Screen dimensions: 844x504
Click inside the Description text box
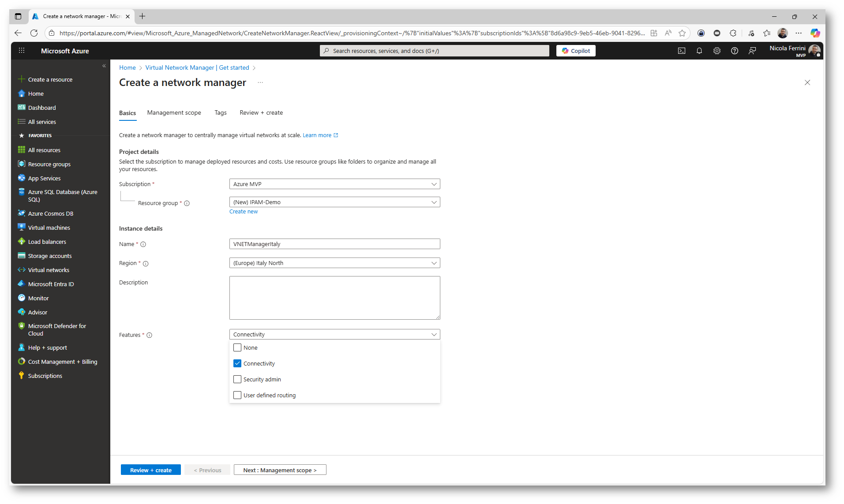coord(334,298)
